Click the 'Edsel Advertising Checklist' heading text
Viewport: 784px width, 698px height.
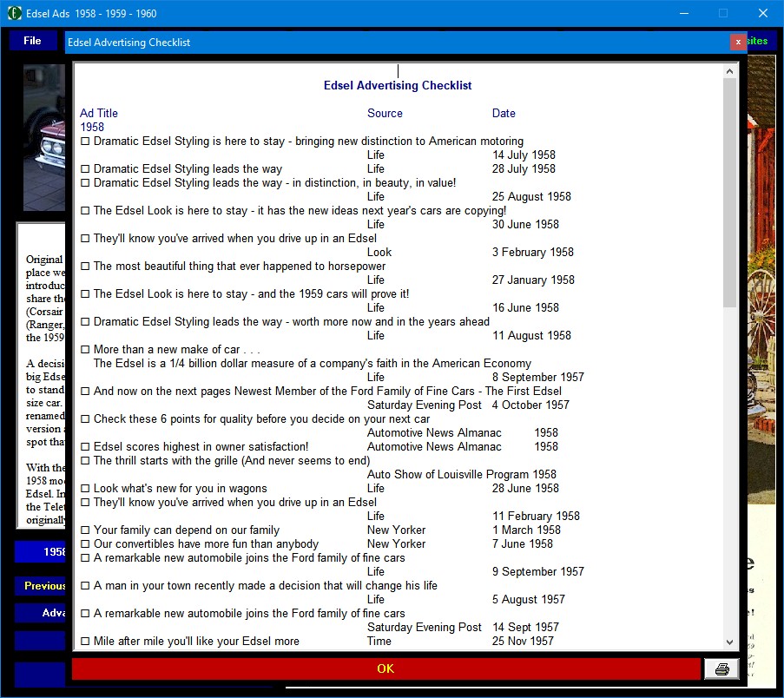point(398,85)
